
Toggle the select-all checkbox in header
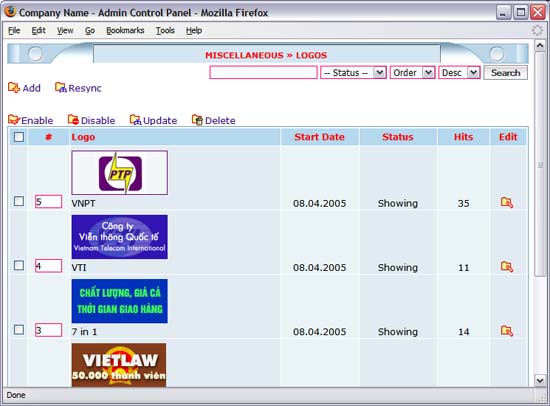(19, 137)
